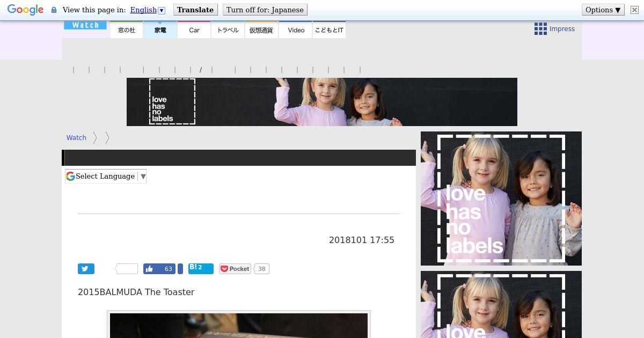The height and width of the screenshot is (338, 644).
Task: Click the Google logo in translate bar
Action: [25, 10]
